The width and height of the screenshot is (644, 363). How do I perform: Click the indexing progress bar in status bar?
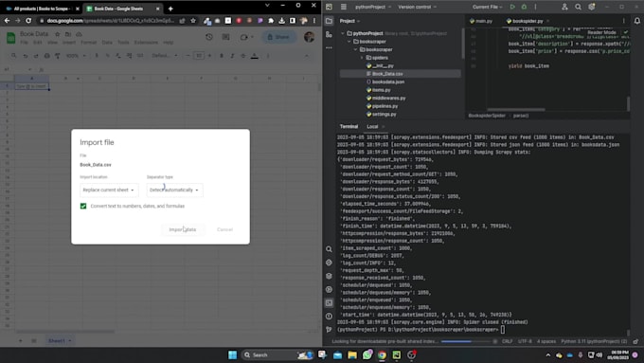click(x=466, y=341)
